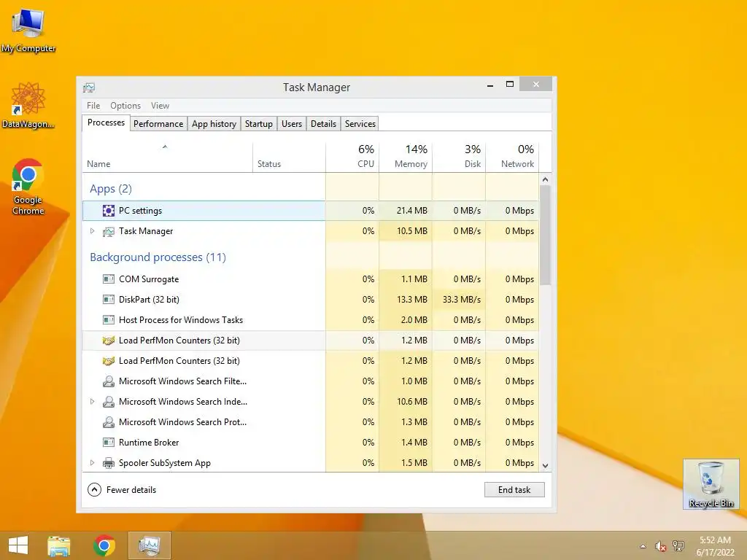Screen dimensions: 747x560
Task: Launch Chrome from the taskbar
Action: pyautogui.click(x=104, y=545)
